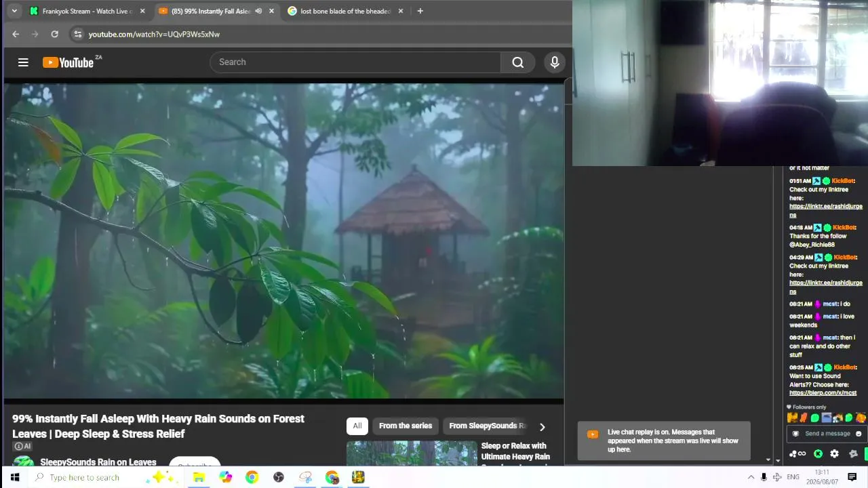Open the Windows Start menu

tap(15, 477)
